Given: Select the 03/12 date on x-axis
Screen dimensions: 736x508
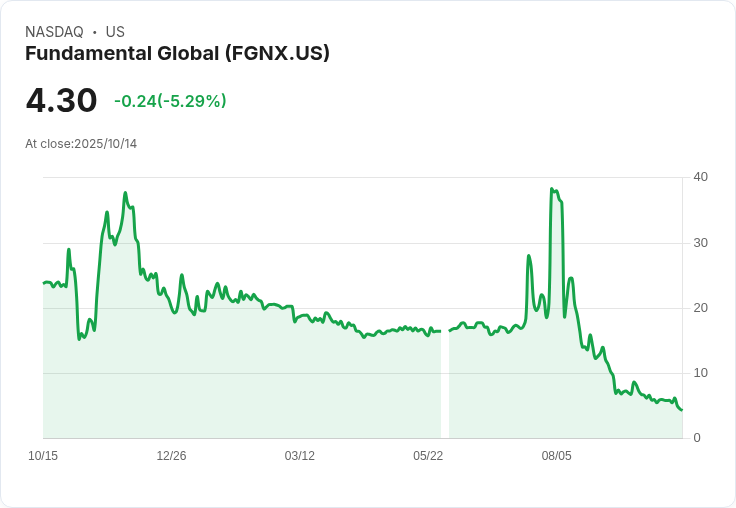Looking at the screenshot, I should click(299, 456).
